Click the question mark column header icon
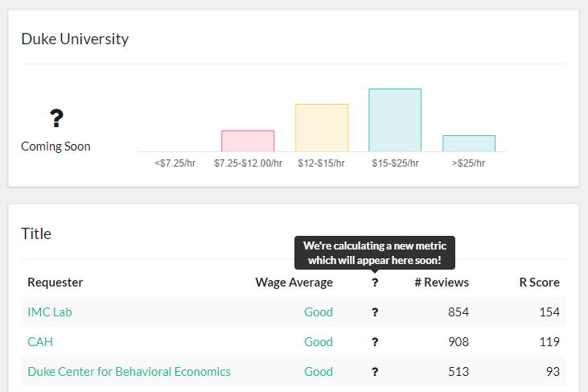The image size is (588, 392). coord(375,283)
